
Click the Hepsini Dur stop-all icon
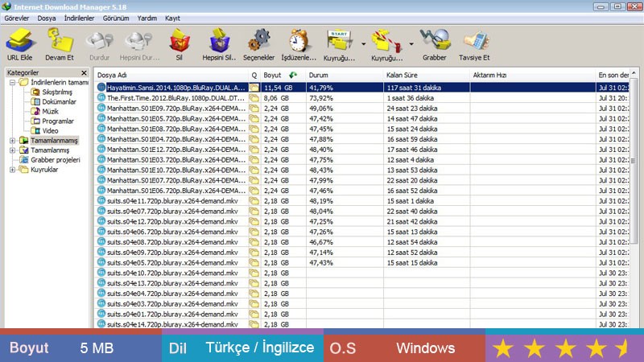139,41
